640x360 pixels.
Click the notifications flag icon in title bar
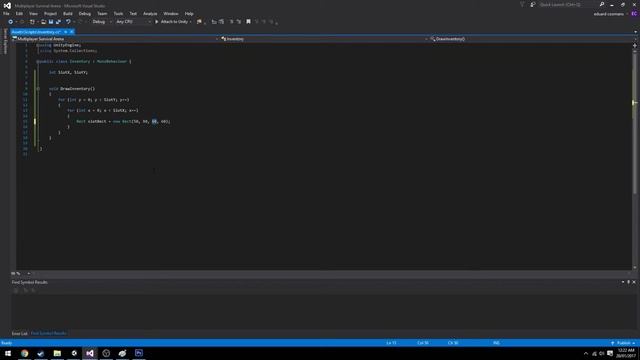(x=522, y=4)
